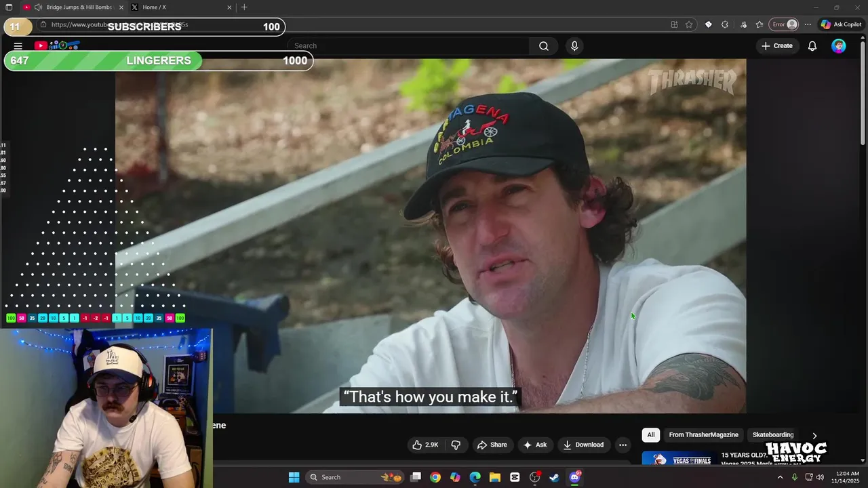This screenshot has height=488, width=868.
Task: Open the Windows Start menu
Action: tap(294, 477)
